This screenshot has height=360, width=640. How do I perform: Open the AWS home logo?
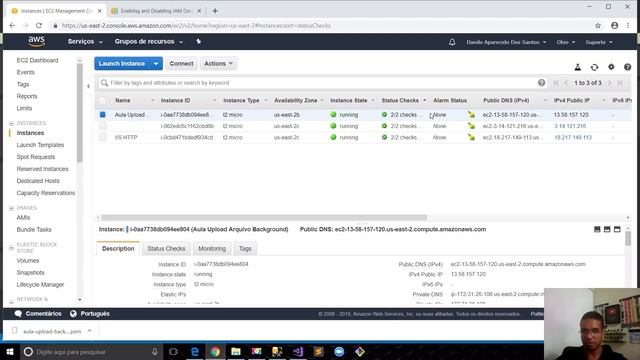coord(36,41)
